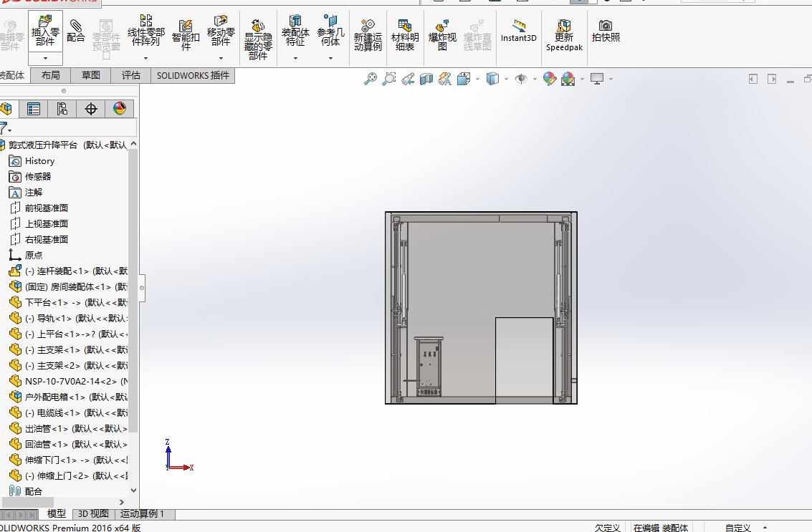812x532 pixels.
Task: Click Zoom to Fit magnifier icon
Action: (x=371, y=79)
